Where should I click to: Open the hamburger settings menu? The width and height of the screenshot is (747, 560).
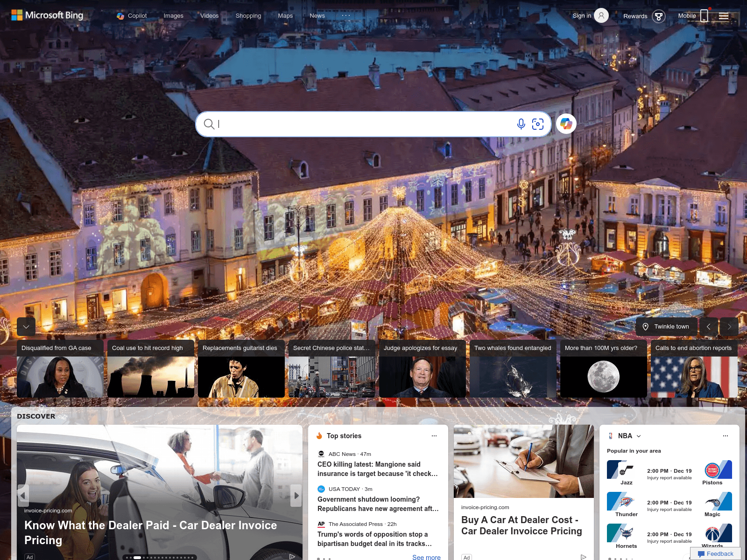pos(724,16)
